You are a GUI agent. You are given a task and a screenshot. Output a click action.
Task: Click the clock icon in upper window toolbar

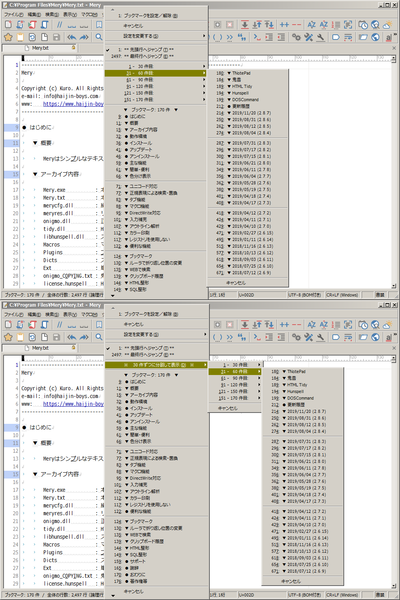363,25
